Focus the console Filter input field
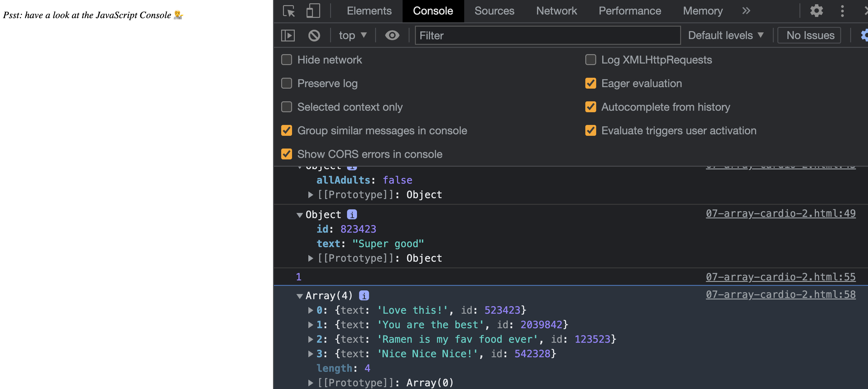This screenshot has width=868, height=389. [547, 35]
